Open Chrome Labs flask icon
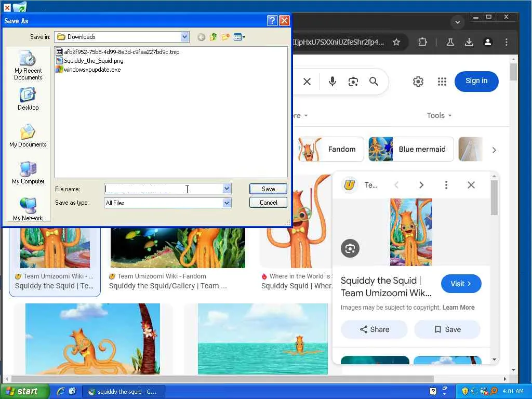The width and height of the screenshot is (532, 399). pos(450,42)
